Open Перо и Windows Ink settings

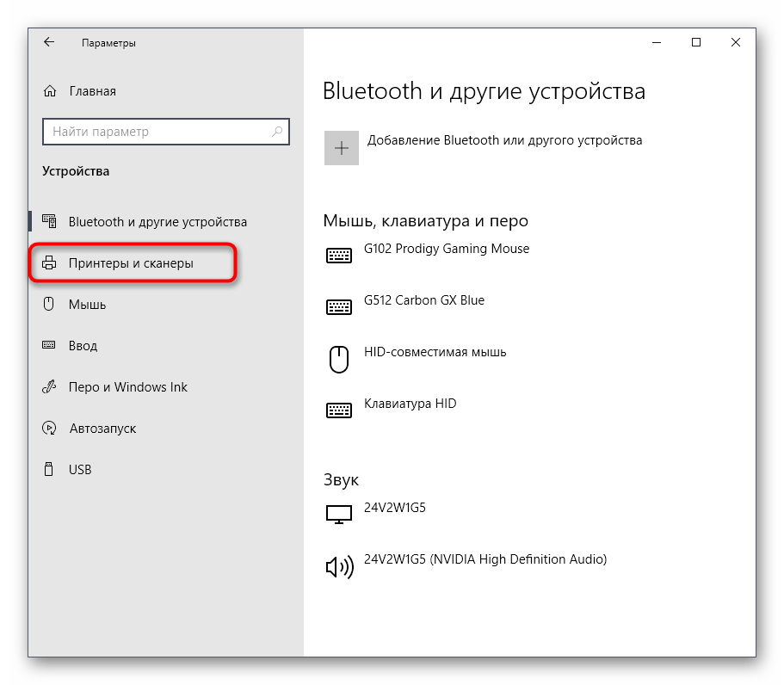point(127,387)
